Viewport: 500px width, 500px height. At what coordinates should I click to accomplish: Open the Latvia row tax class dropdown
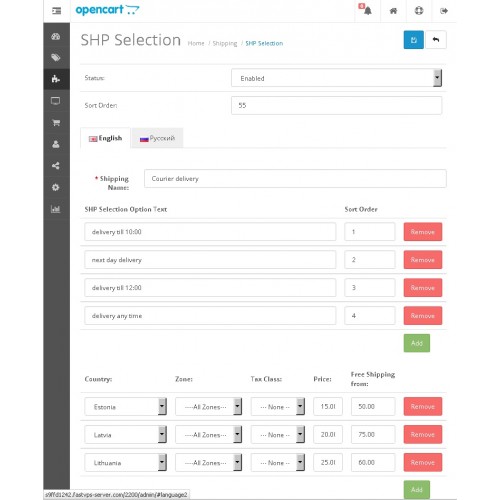coord(277,434)
